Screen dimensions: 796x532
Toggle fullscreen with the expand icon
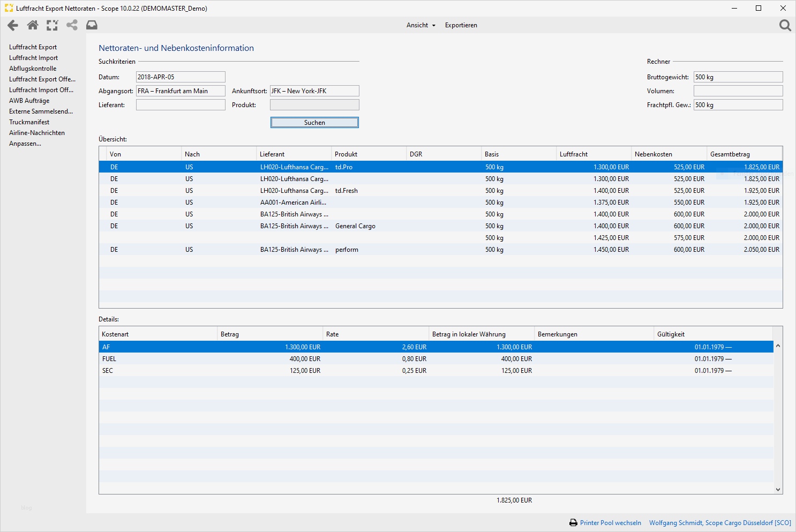52,25
